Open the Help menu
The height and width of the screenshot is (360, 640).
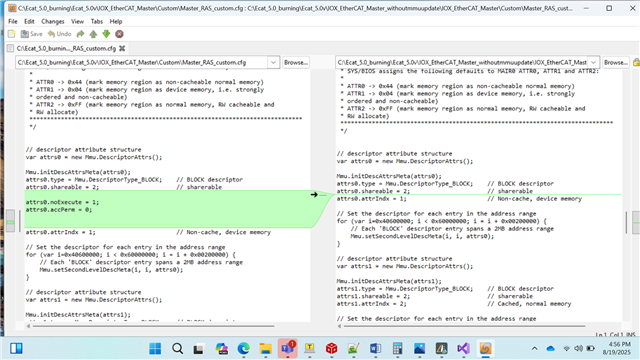coord(116,21)
